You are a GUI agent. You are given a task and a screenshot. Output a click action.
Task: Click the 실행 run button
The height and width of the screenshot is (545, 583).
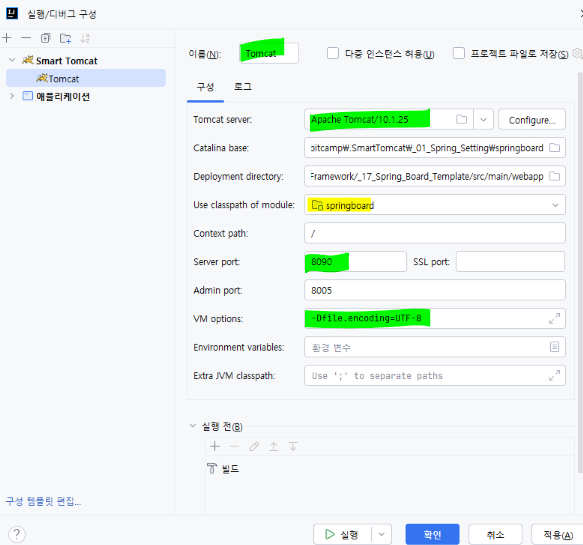click(342, 535)
